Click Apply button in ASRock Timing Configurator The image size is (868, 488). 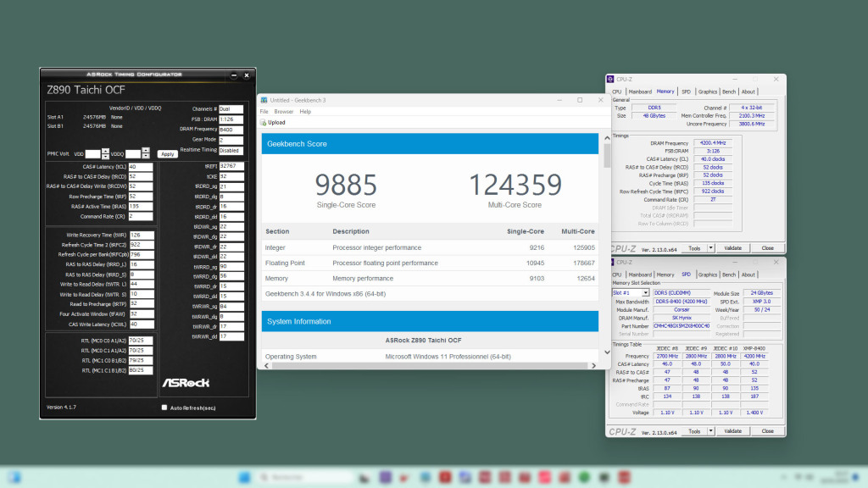[167, 154]
